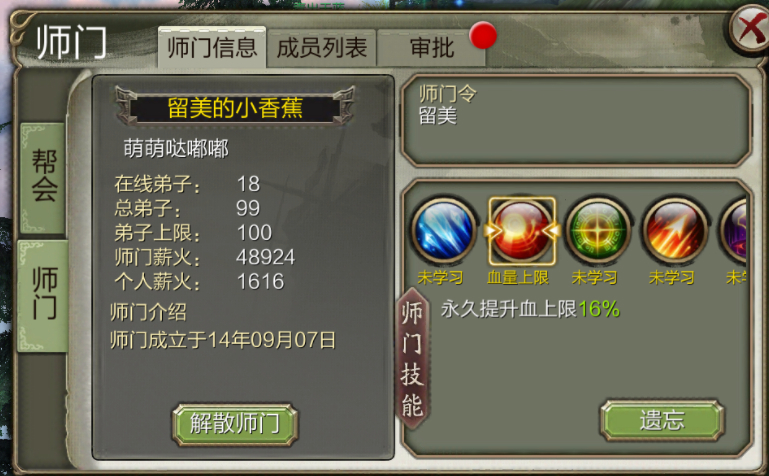Open the 成员列表 tab

322,48
